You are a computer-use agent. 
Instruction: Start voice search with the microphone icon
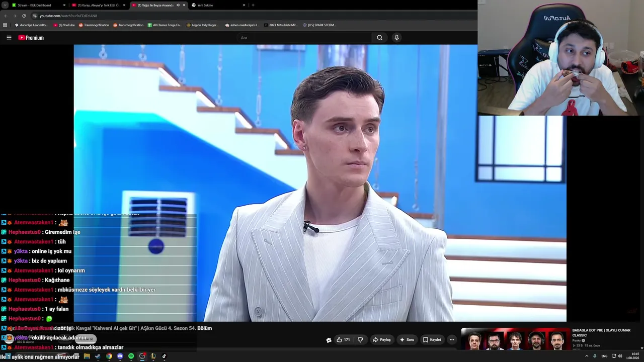coord(396,38)
